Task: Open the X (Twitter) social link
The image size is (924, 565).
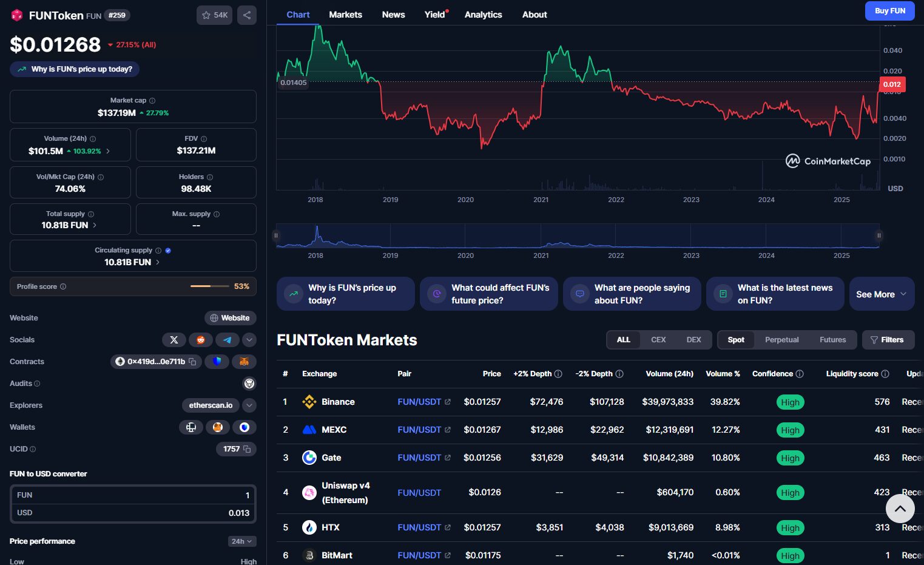Action: 174,340
